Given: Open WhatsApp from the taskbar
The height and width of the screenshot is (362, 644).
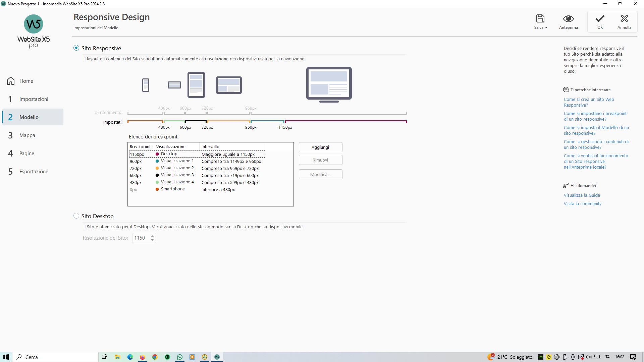Looking at the screenshot, I should click(180, 357).
